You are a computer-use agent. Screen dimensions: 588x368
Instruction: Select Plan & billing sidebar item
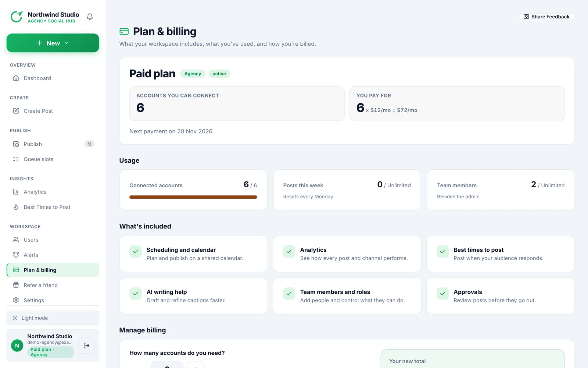53,270
